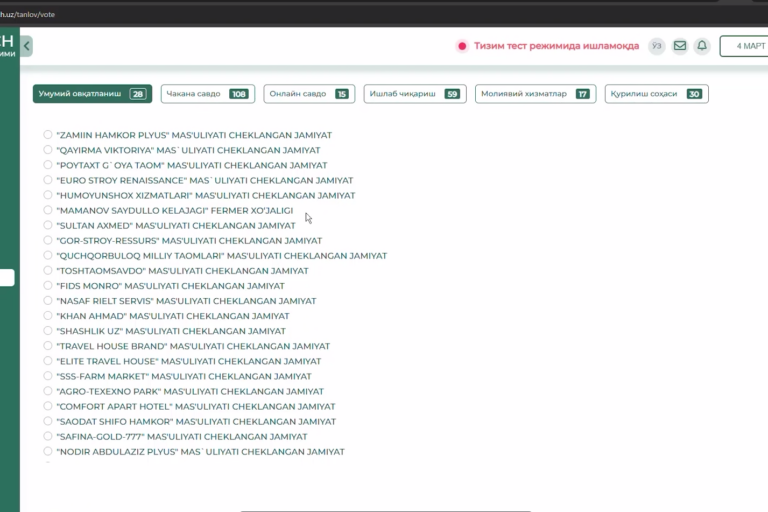This screenshot has height=512, width=768.
Task: Click the red test mode indicator dot
Action: click(x=462, y=46)
